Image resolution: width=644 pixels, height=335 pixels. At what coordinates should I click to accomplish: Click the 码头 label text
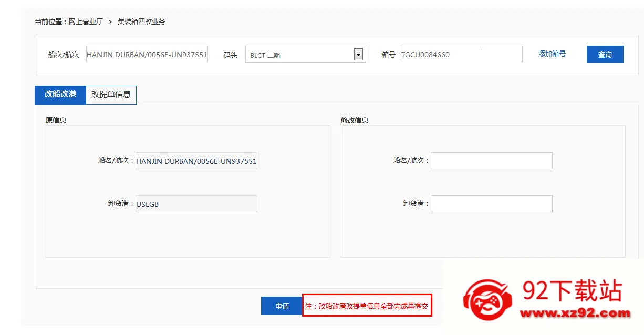tap(230, 55)
